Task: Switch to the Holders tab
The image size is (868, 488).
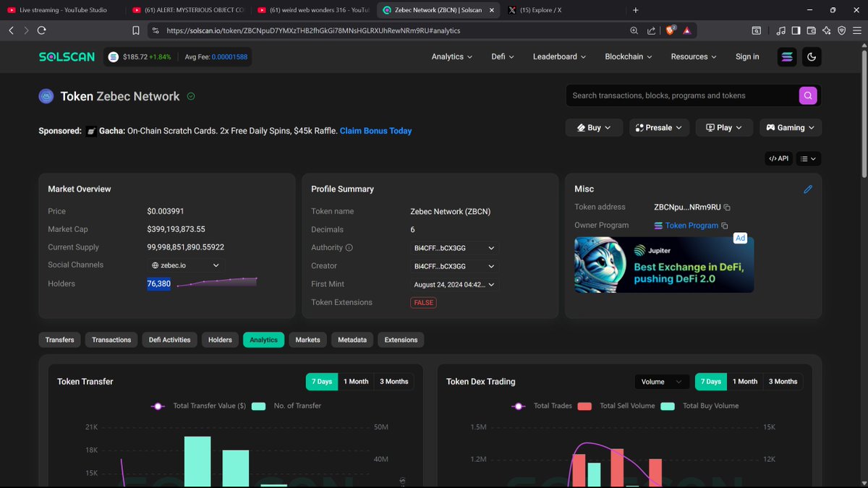Action: [x=221, y=340]
